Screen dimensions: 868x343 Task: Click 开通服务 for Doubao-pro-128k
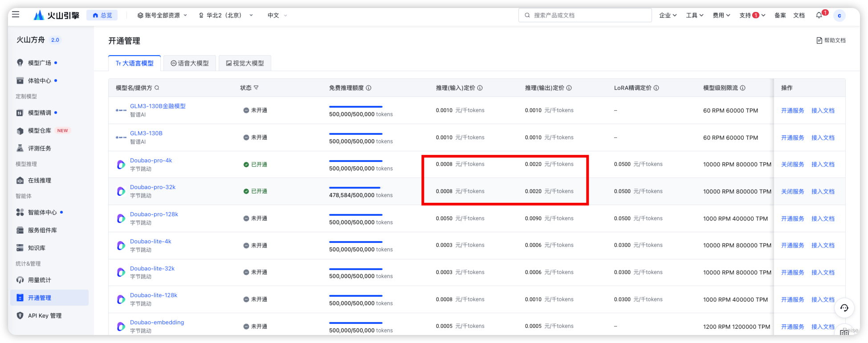[x=793, y=218]
